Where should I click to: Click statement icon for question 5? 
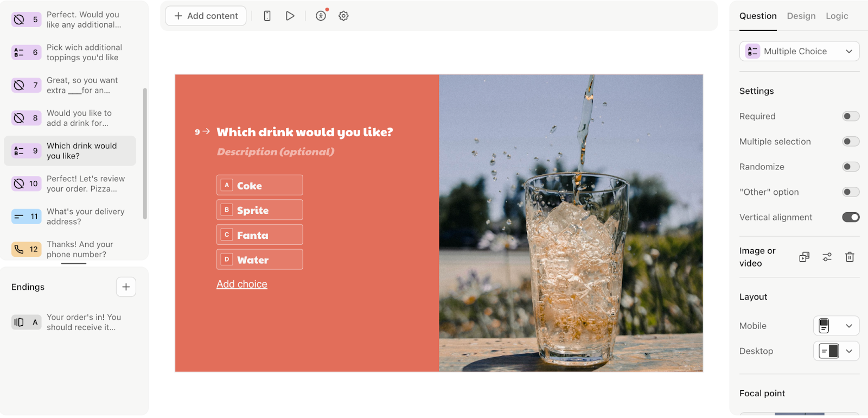click(x=19, y=20)
